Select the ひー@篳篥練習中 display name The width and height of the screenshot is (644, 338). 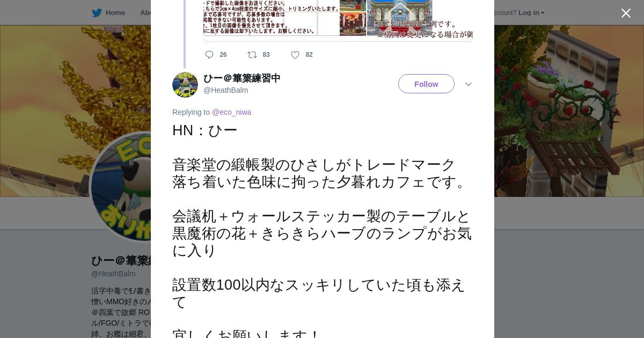pos(241,78)
